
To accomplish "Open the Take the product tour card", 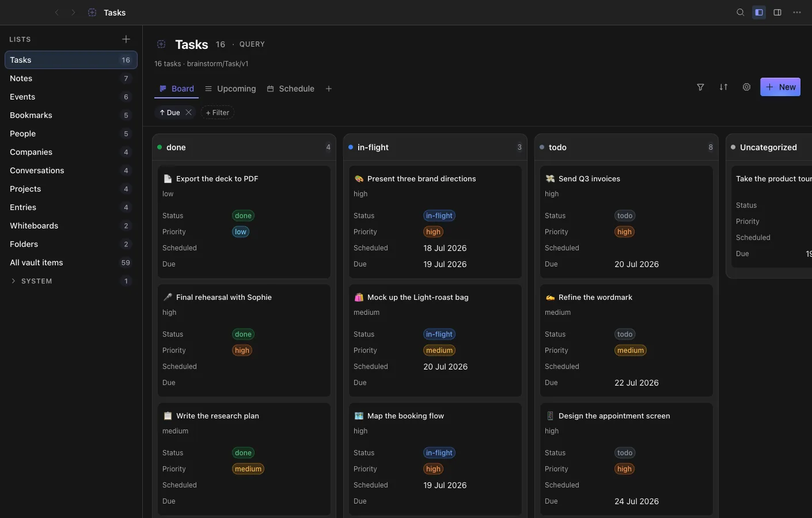I will click(772, 217).
